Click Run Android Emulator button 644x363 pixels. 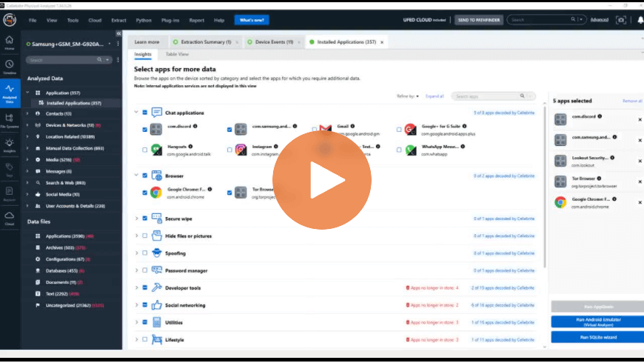[x=597, y=322]
